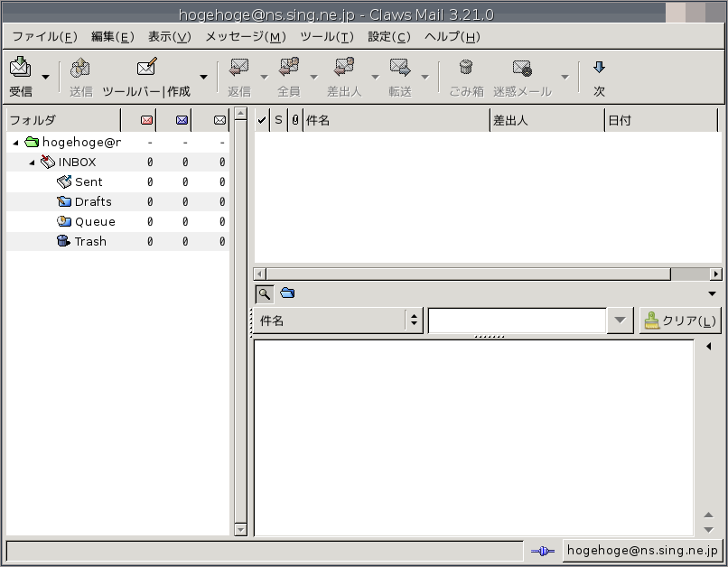Open the ファイル(F) menu

(x=44, y=37)
